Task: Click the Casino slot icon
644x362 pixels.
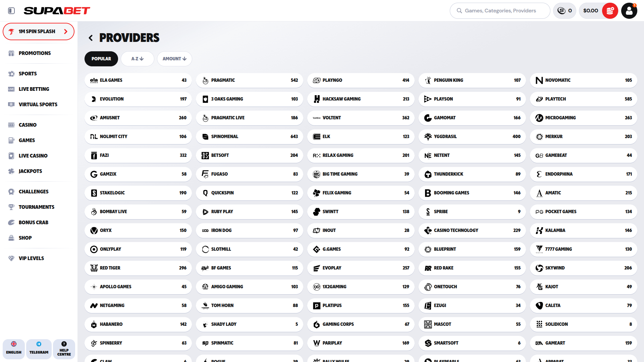Action: (11, 125)
